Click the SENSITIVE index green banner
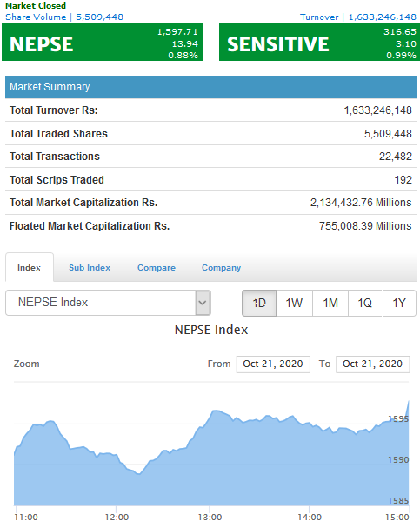The image size is (420, 528). (x=319, y=42)
